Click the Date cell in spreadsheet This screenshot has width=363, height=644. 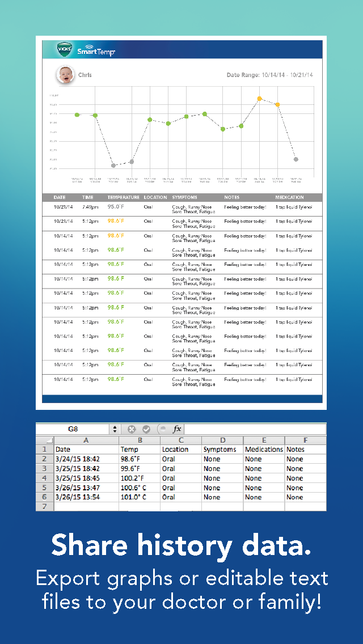pos(86,450)
